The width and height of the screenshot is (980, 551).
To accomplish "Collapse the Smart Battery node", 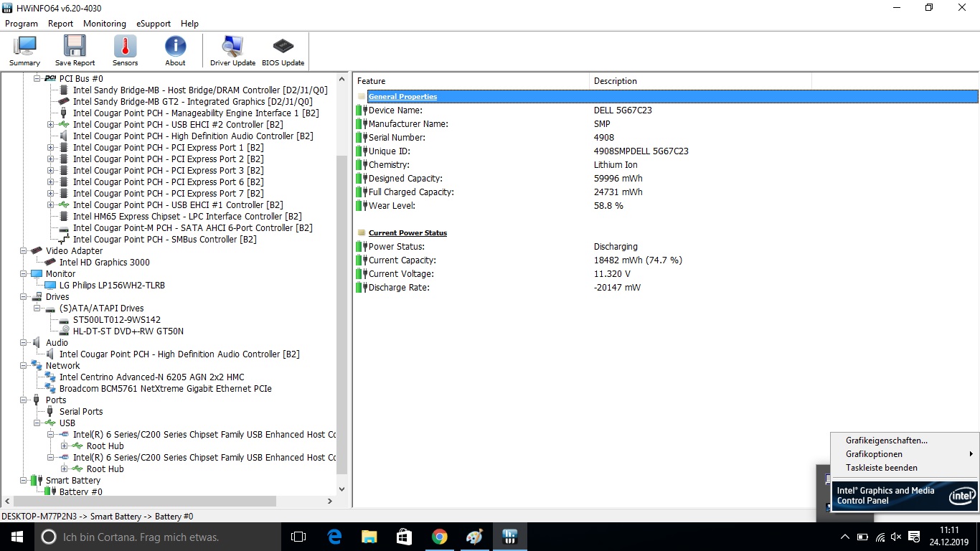I will 24,480.
